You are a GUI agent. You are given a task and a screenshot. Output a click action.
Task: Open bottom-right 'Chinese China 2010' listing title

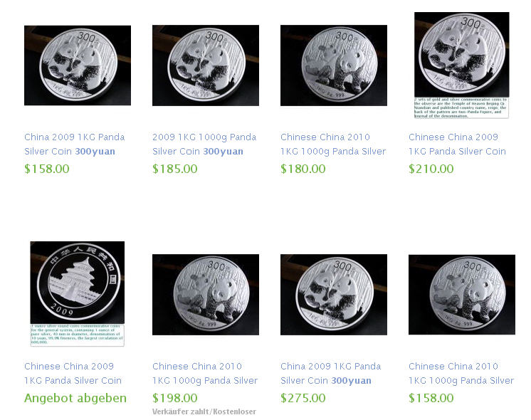[461, 373]
